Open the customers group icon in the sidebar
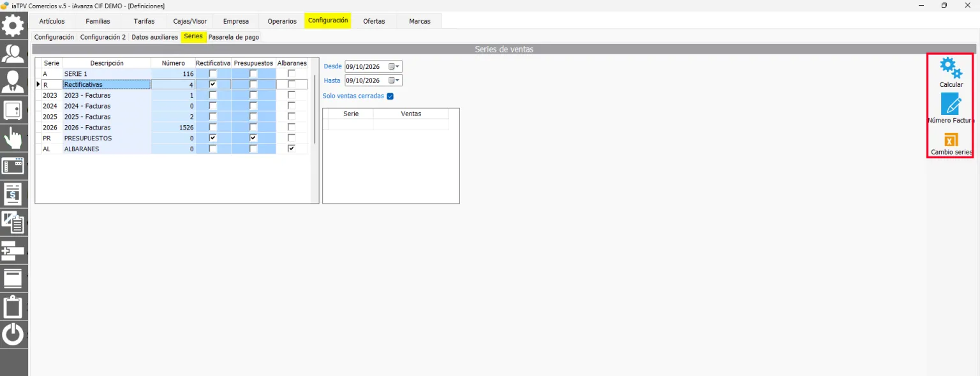This screenshot has height=376, width=980. pos(13,53)
